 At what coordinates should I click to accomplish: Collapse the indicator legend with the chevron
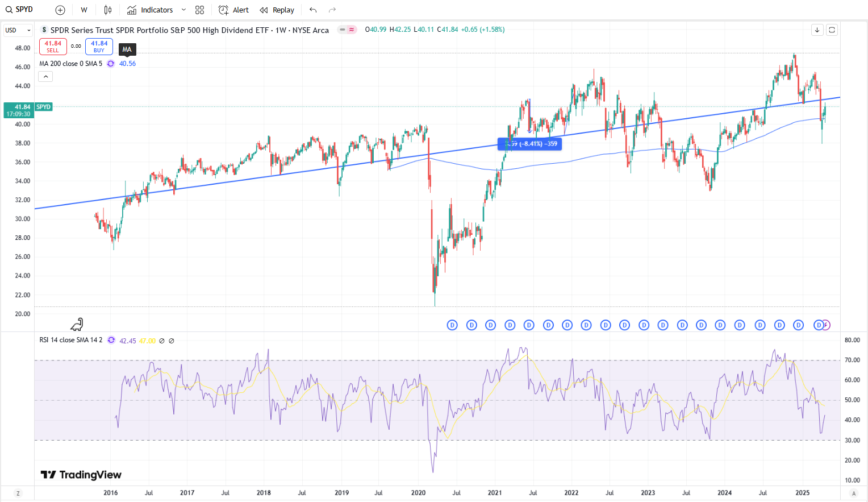pos(45,76)
